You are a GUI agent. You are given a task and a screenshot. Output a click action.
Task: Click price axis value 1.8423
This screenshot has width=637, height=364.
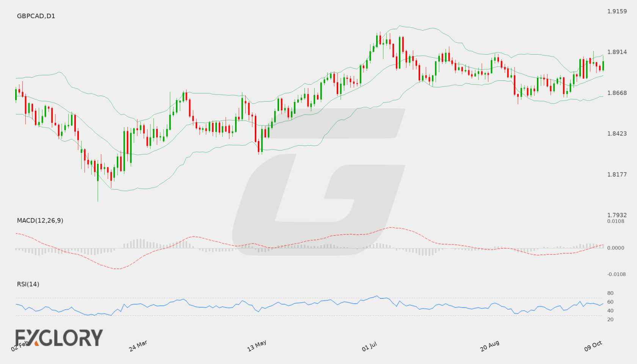617,133
